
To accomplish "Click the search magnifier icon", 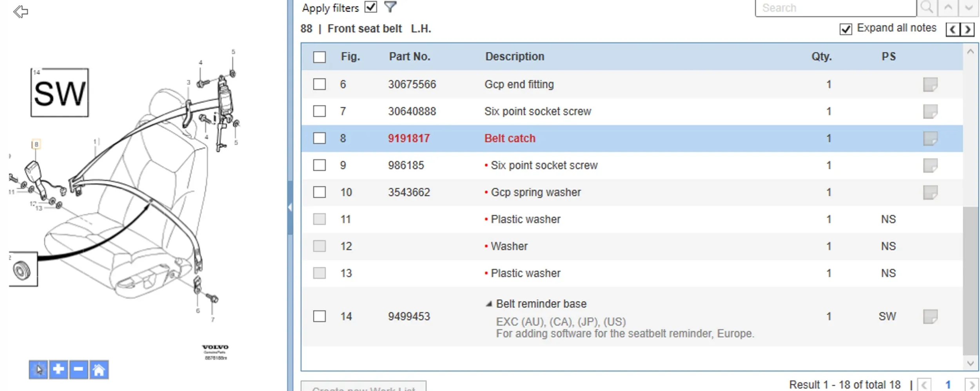I will (x=927, y=7).
